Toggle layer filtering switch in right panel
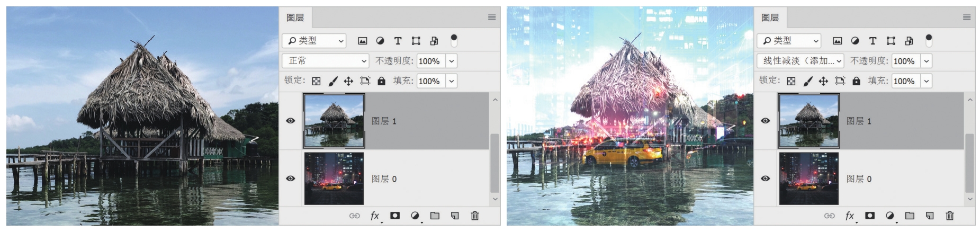The width and height of the screenshot is (980, 232). coord(929,40)
